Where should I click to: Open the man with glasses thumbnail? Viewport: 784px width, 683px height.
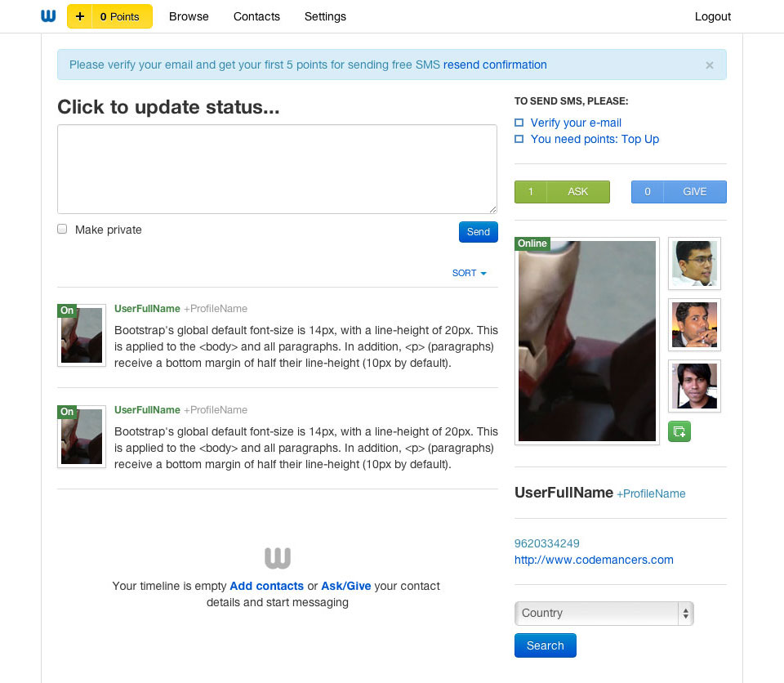(694, 263)
